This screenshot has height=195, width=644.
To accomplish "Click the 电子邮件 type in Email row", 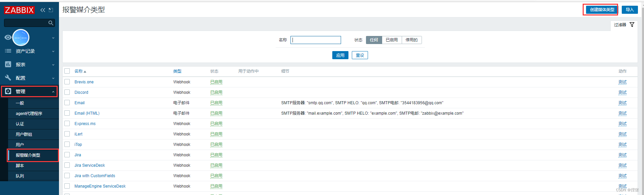I will click(181, 103).
